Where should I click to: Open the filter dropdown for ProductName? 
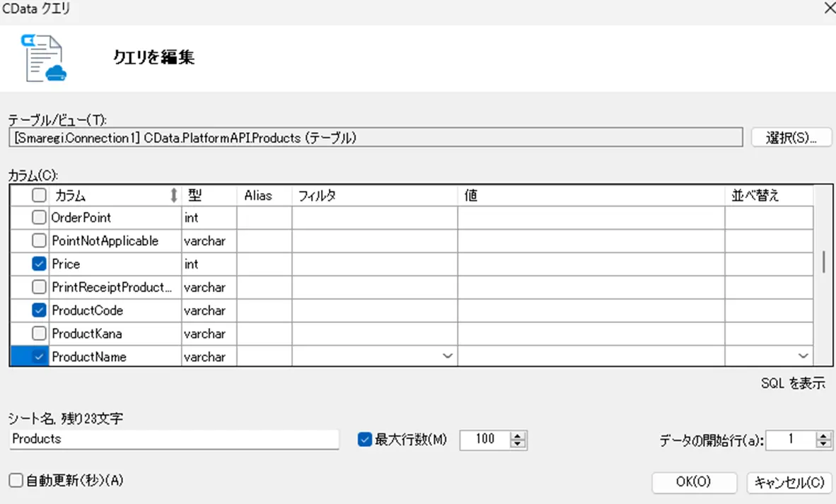(448, 356)
